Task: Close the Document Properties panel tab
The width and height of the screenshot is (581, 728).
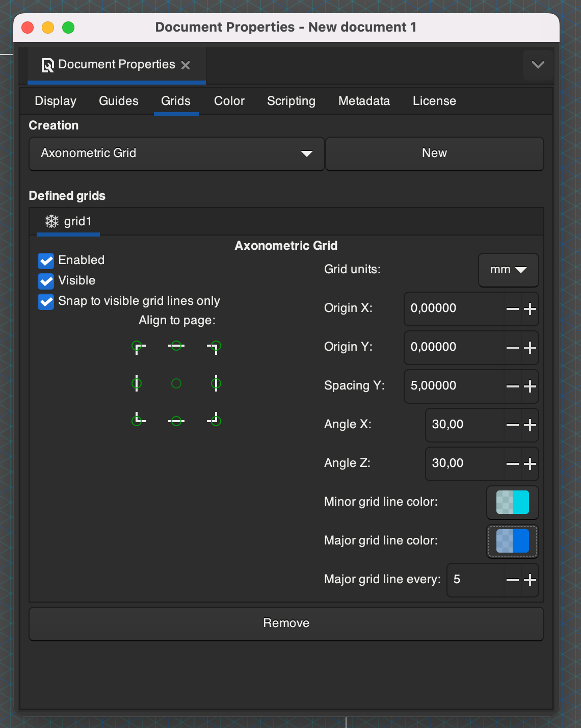Action: [186, 65]
